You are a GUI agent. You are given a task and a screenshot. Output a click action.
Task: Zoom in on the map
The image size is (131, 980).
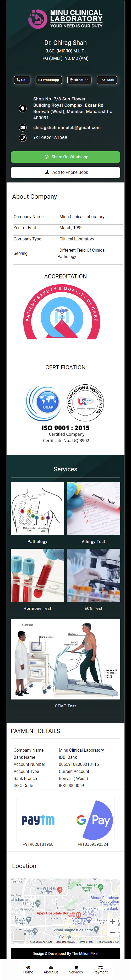pos(112,922)
